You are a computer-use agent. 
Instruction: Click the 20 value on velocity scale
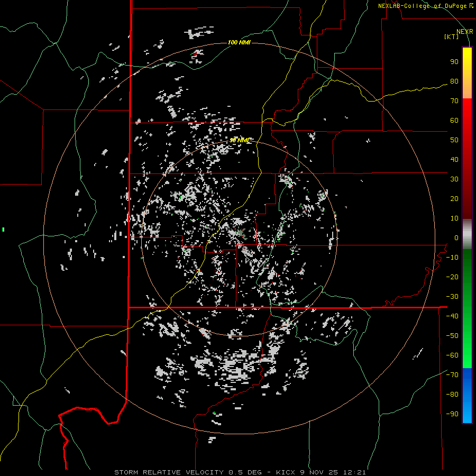pyautogui.click(x=454, y=199)
